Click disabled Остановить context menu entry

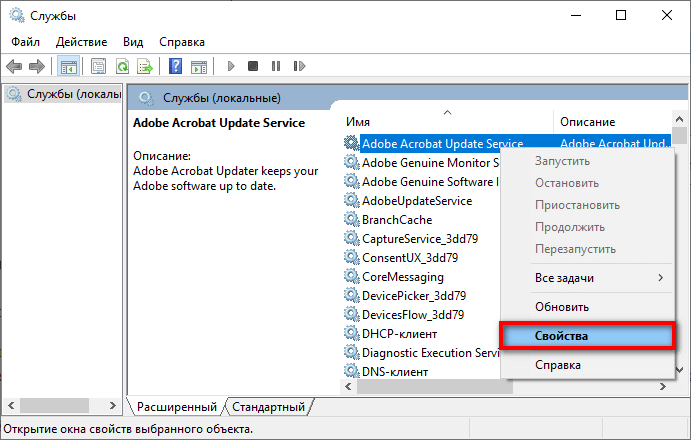coord(587,183)
